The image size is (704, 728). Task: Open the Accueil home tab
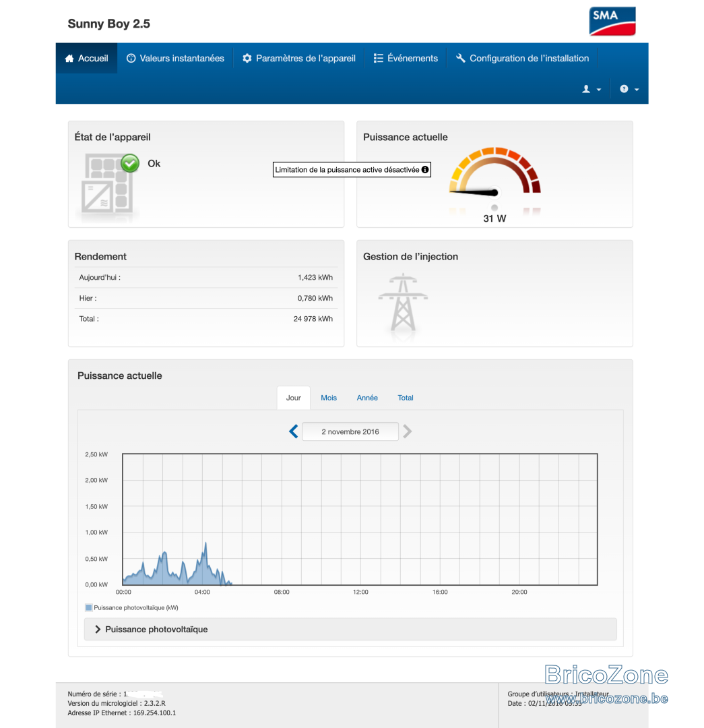point(86,58)
